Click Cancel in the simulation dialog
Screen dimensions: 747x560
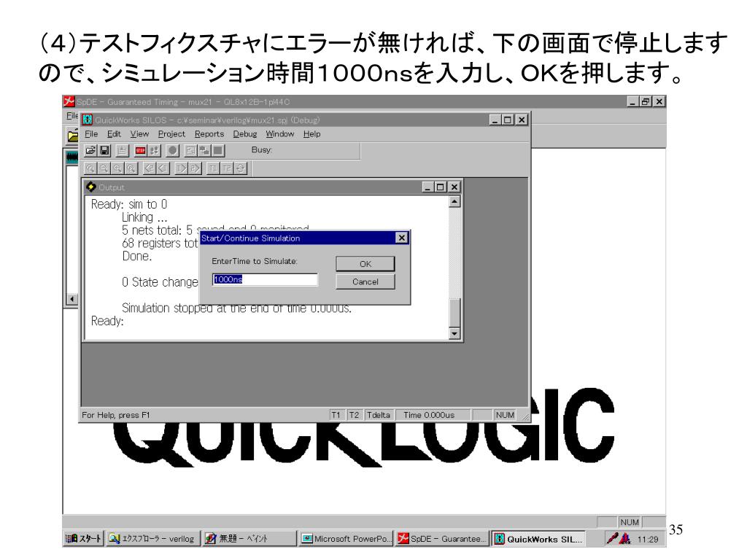365,282
